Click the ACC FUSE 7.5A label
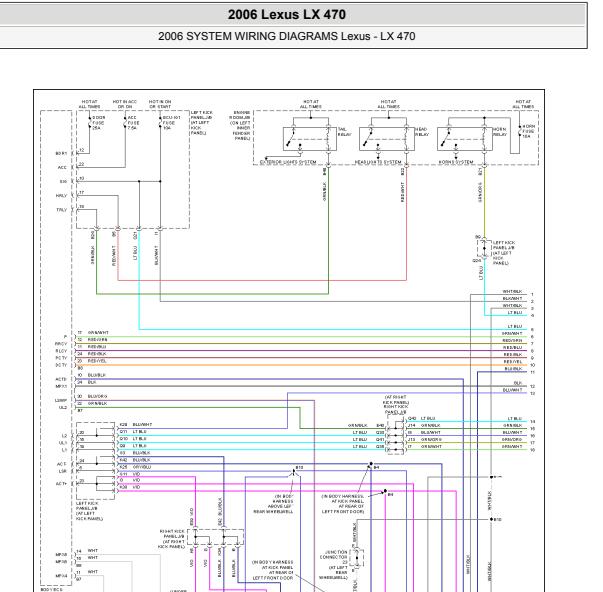 pos(133,123)
